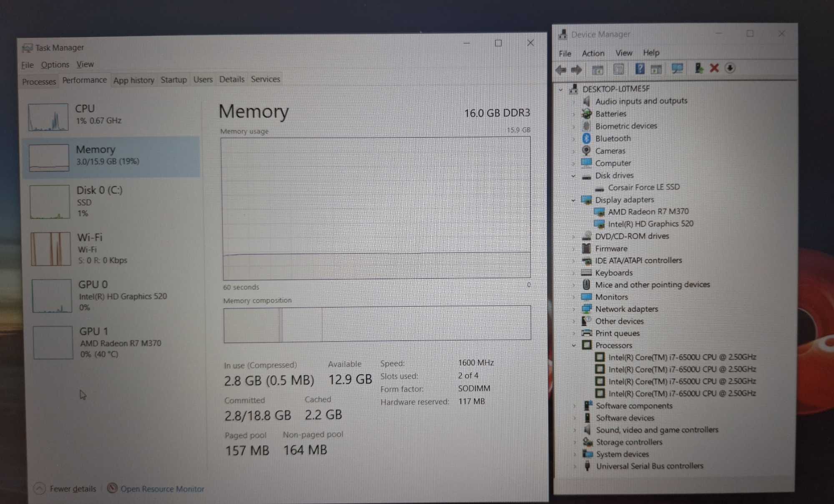Select first Intel Core i7-6500U processor entry
Screen dimensions: 834x504
coord(682,357)
